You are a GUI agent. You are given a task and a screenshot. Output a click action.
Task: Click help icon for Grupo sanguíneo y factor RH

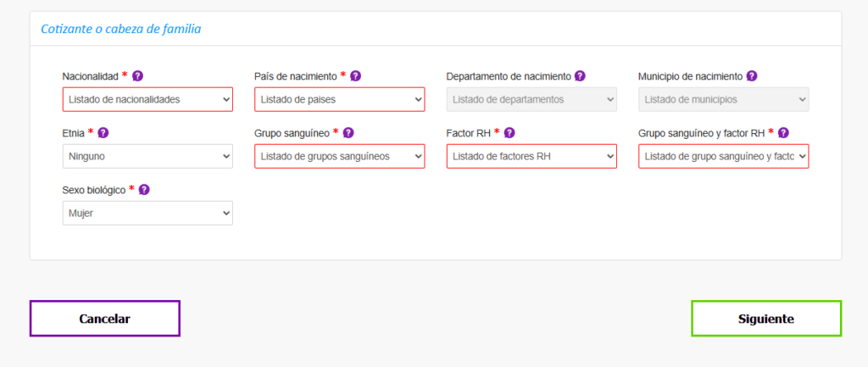tap(783, 133)
